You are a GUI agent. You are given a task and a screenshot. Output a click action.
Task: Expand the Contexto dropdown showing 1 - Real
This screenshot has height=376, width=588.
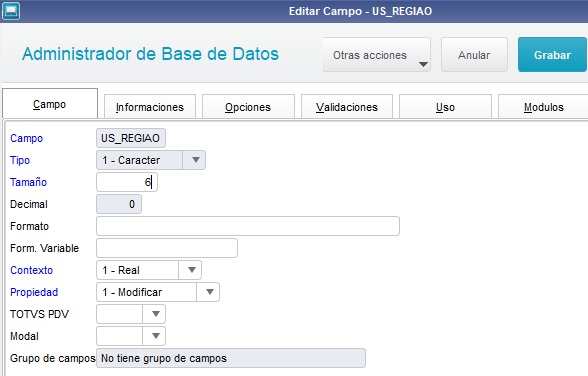click(x=149, y=270)
